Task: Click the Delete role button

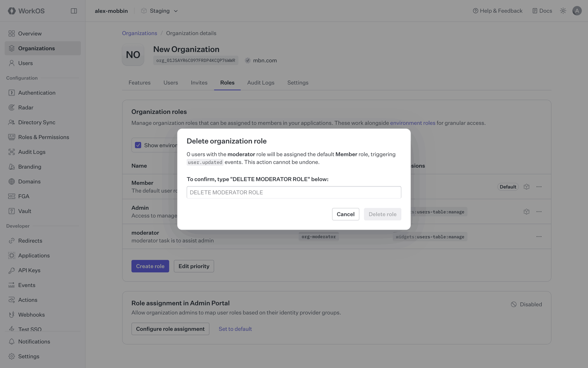Action: 382,214
